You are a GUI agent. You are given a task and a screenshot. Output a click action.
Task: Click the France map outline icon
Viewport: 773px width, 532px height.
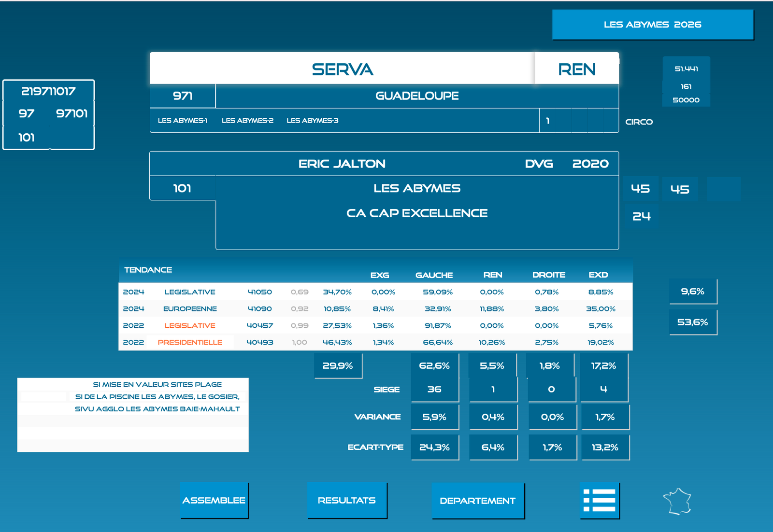pyautogui.click(x=677, y=502)
